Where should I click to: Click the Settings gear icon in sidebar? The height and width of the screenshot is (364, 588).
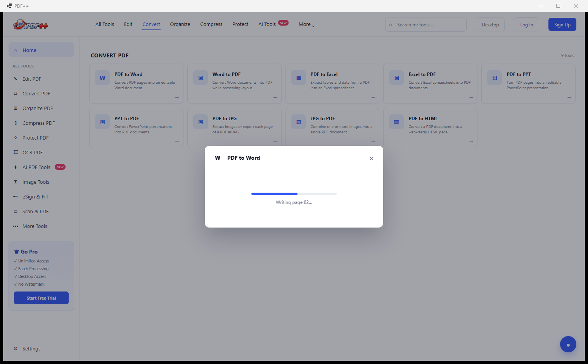(x=16, y=348)
